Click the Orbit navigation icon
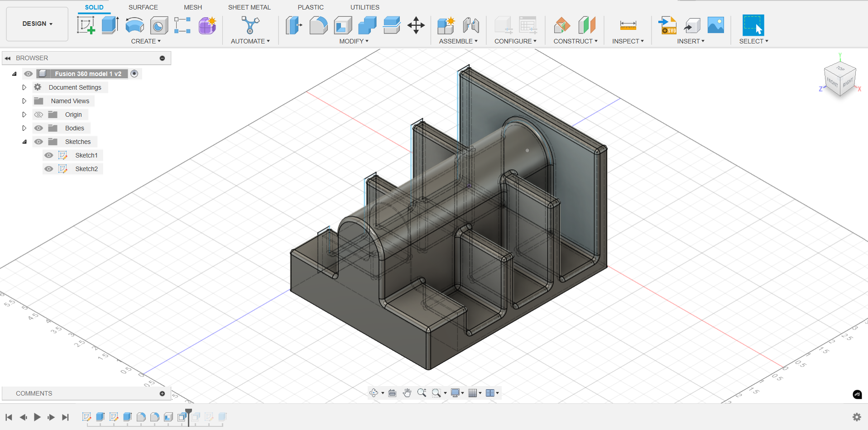Screen dimensions: 868x430 [x=374, y=393]
